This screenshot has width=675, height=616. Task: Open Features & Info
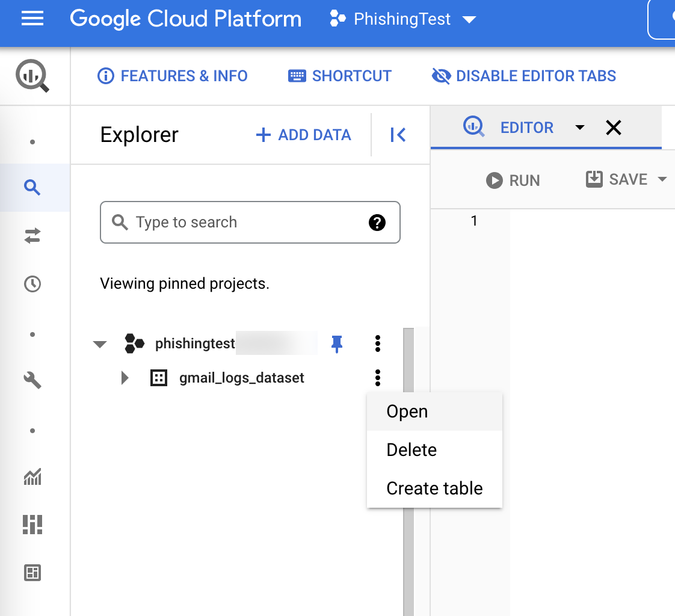(x=173, y=76)
